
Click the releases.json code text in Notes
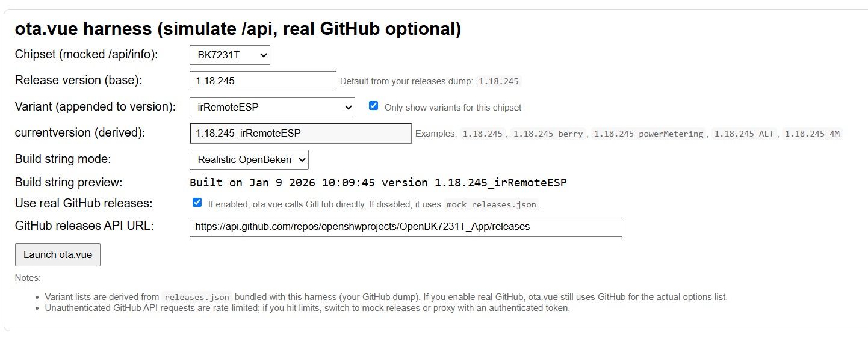196,297
